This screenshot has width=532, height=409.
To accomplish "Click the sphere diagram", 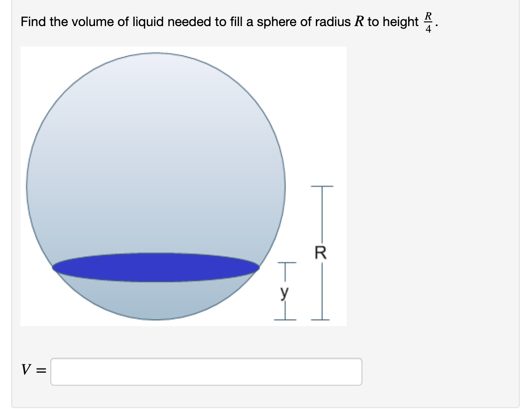I will (x=156, y=186).
